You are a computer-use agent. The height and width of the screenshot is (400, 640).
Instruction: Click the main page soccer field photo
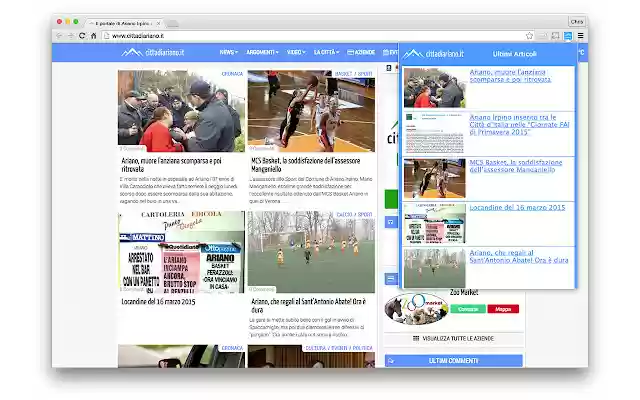click(311, 252)
